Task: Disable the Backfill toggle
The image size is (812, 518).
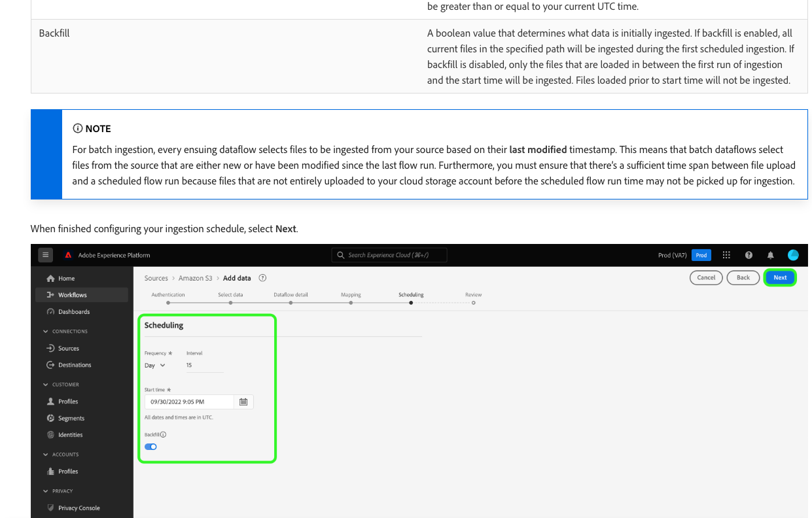Action: tap(150, 446)
